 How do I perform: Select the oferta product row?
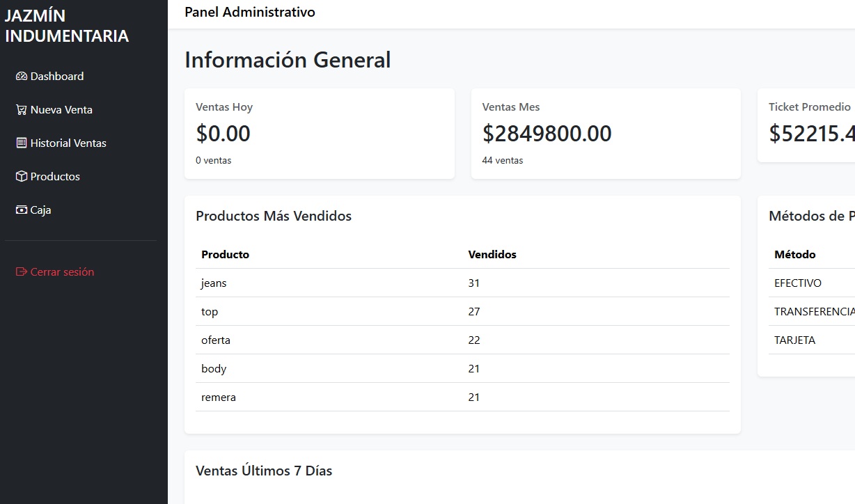(462, 340)
